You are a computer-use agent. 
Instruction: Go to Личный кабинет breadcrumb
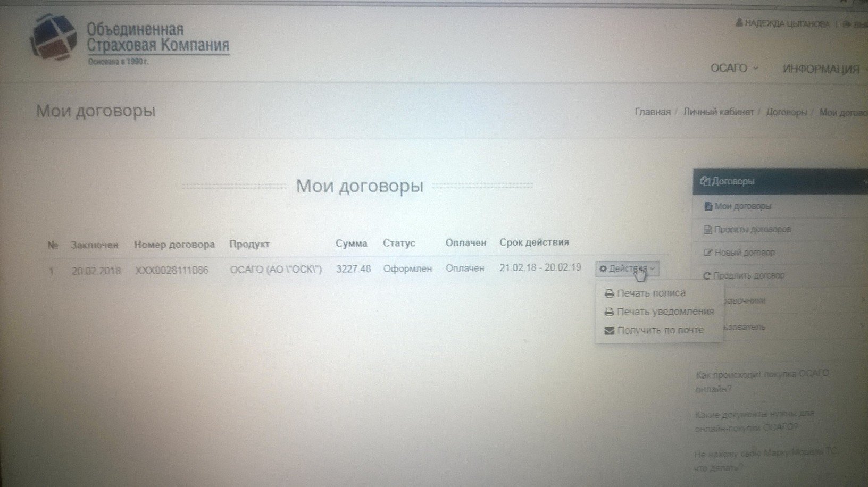click(719, 112)
